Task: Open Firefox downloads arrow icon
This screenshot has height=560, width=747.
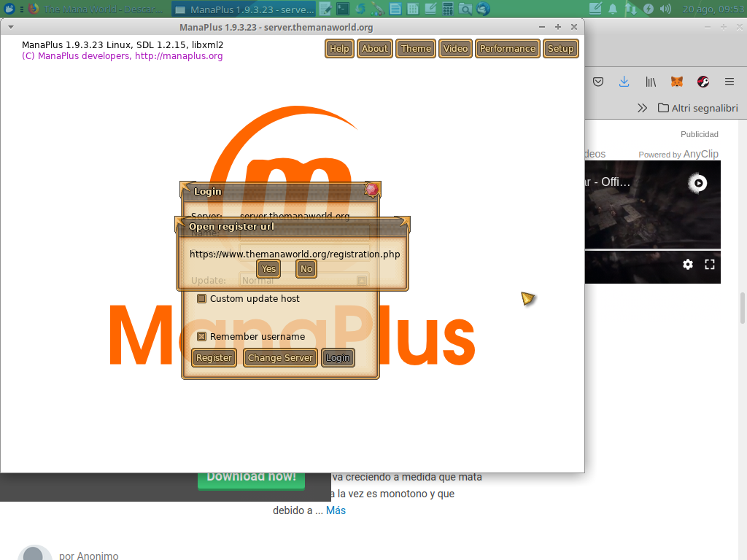Action: point(624,82)
